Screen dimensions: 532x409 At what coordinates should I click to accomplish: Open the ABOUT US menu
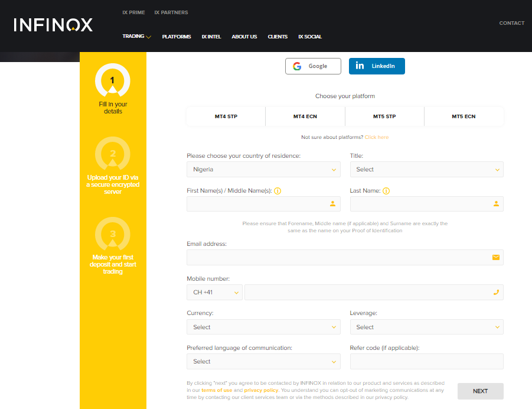tap(244, 37)
